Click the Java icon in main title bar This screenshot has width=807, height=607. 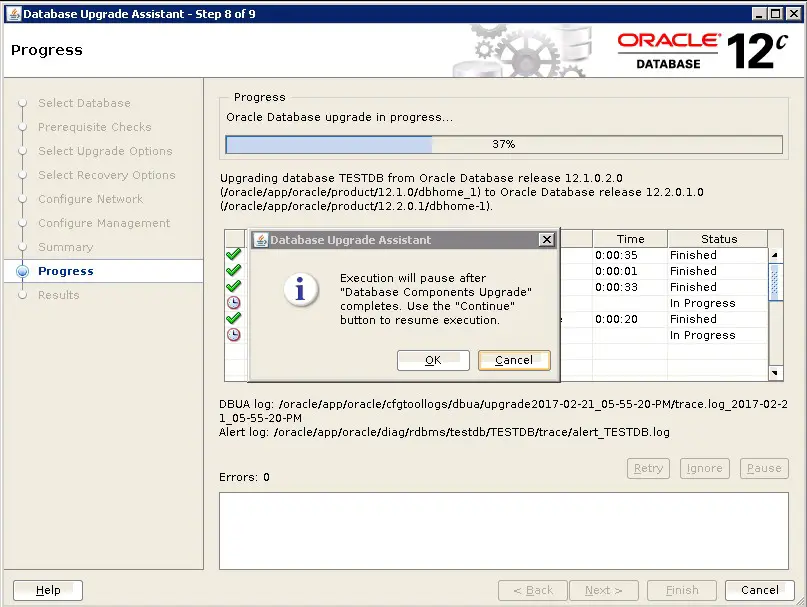click(x=14, y=14)
